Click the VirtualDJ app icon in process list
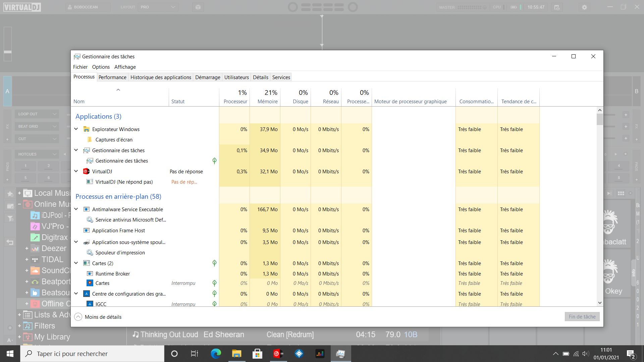 pos(86,171)
